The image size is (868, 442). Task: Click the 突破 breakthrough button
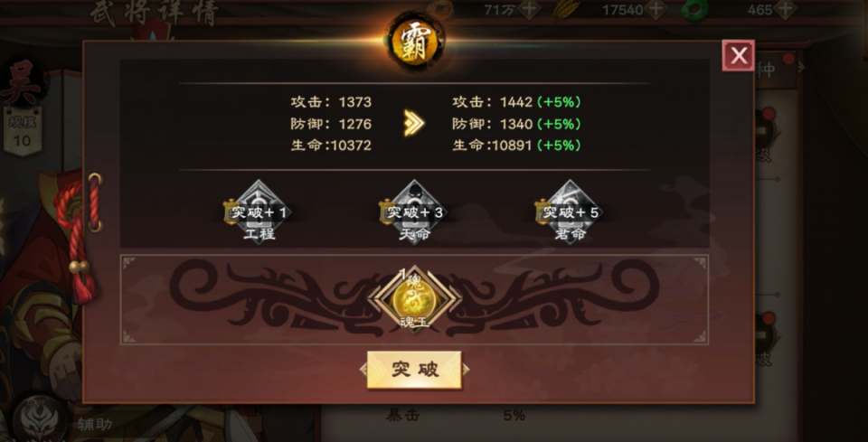click(414, 370)
